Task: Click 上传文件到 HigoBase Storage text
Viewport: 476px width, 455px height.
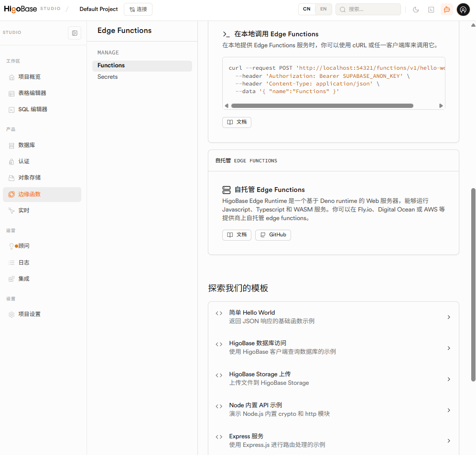Action: click(269, 383)
